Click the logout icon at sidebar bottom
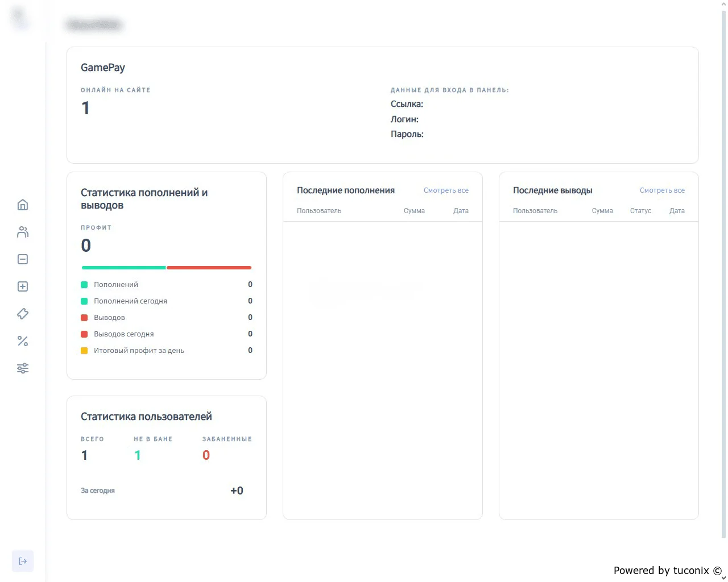The image size is (728, 582). tap(23, 561)
